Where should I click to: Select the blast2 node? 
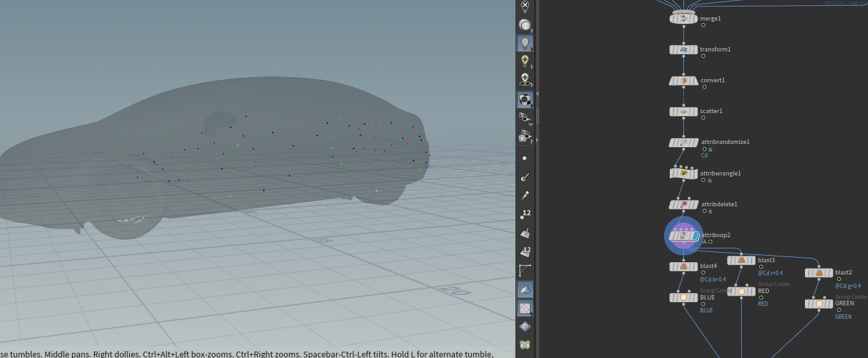tap(818, 273)
